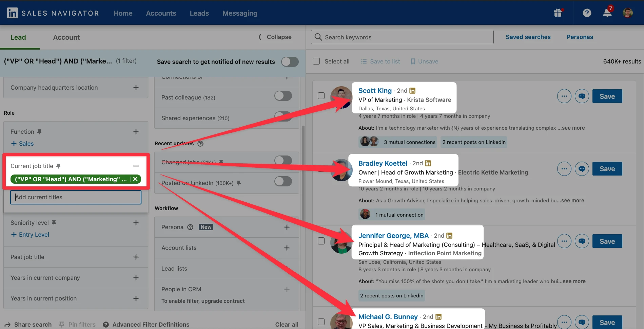The width and height of the screenshot is (644, 329).
Task: Select Michael G. Bunney's result checkbox
Action: tap(321, 322)
